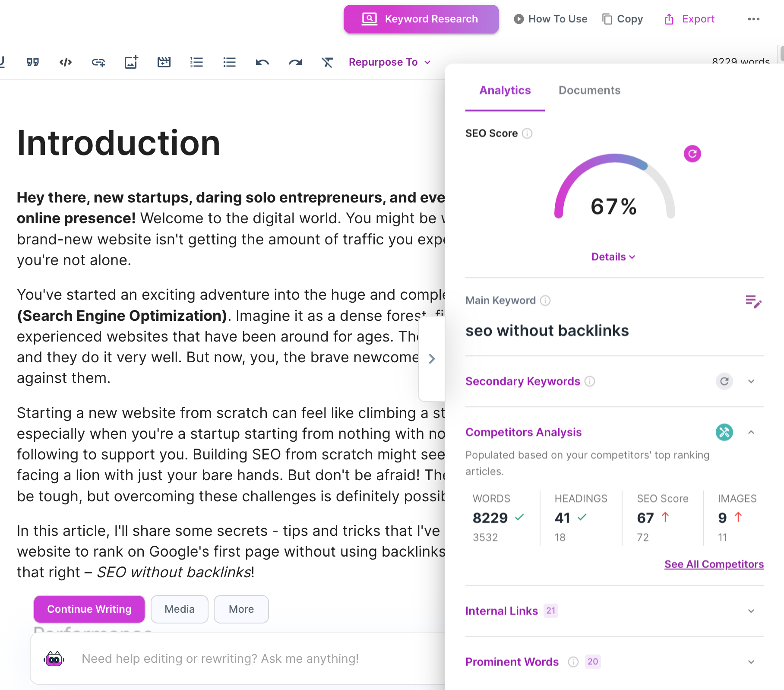Image resolution: width=784 pixels, height=690 pixels.
Task: Redo the last edit
Action: (x=295, y=62)
